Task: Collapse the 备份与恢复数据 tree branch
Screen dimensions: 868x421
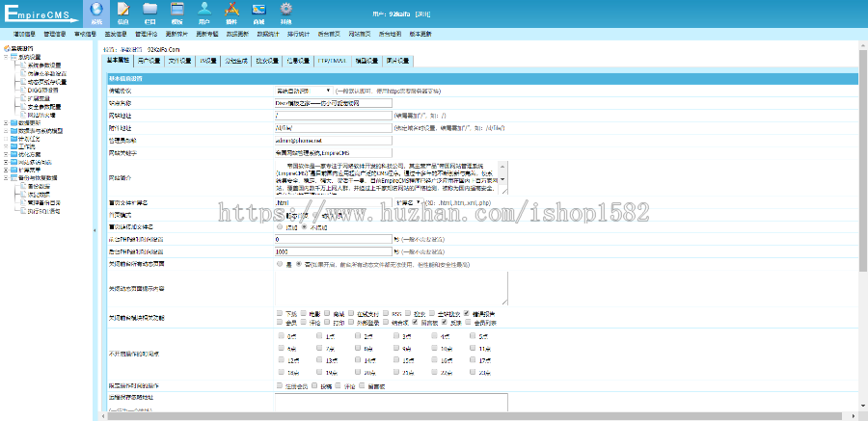Action: 6,177
